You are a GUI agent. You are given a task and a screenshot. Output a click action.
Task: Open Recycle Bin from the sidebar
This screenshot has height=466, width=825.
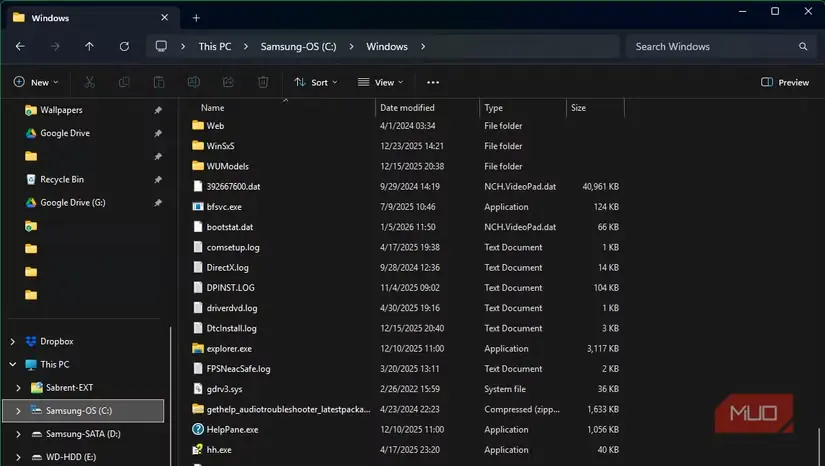62,179
